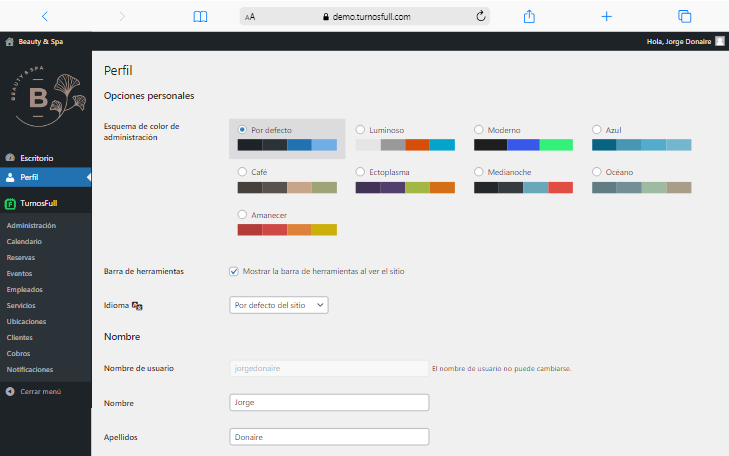This screenshot has width=729, height=456.
Task: Open Escritorio in the sidebar
Action: 36,158
